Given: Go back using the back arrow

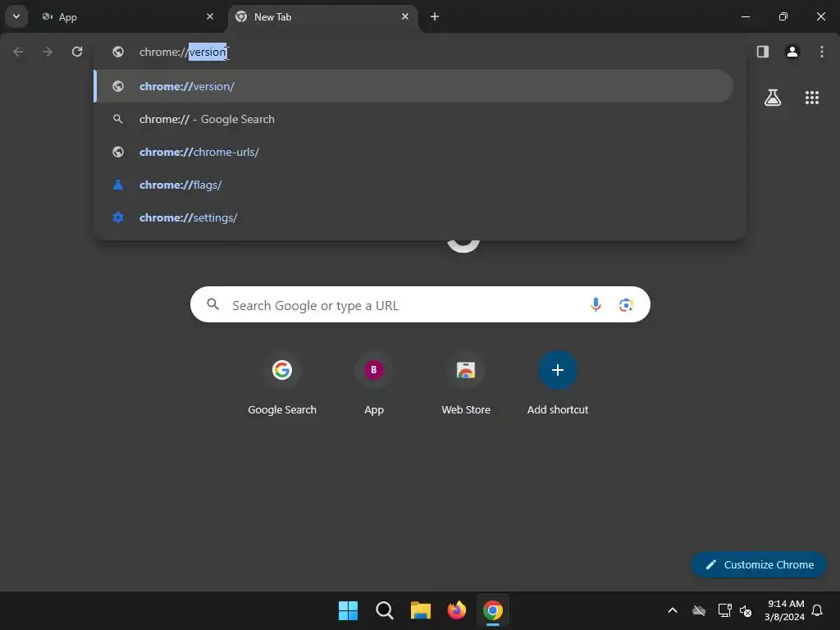Looking at the screenshot, I should coord(18,52).
